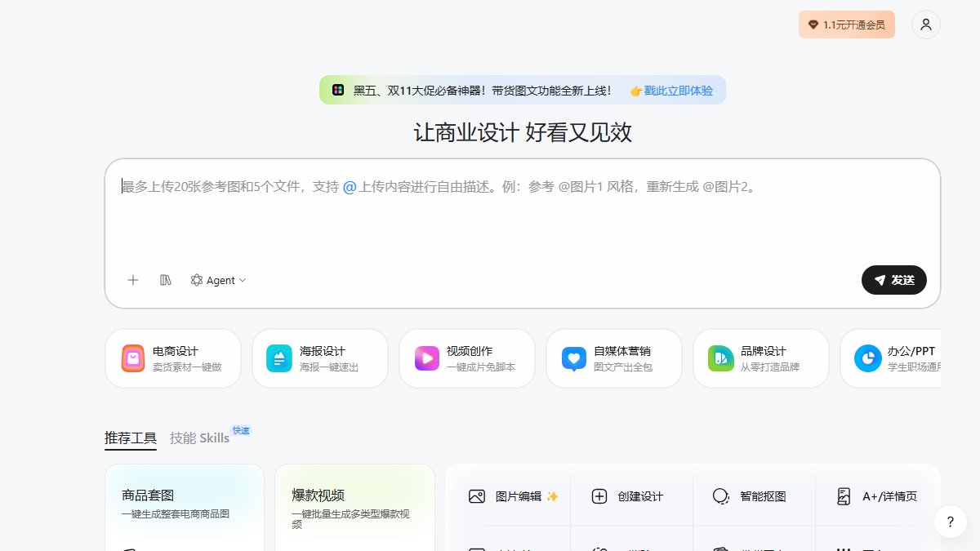Select the 品牌设计 category card
Screen dimensions: 980x551
point(761,358)
